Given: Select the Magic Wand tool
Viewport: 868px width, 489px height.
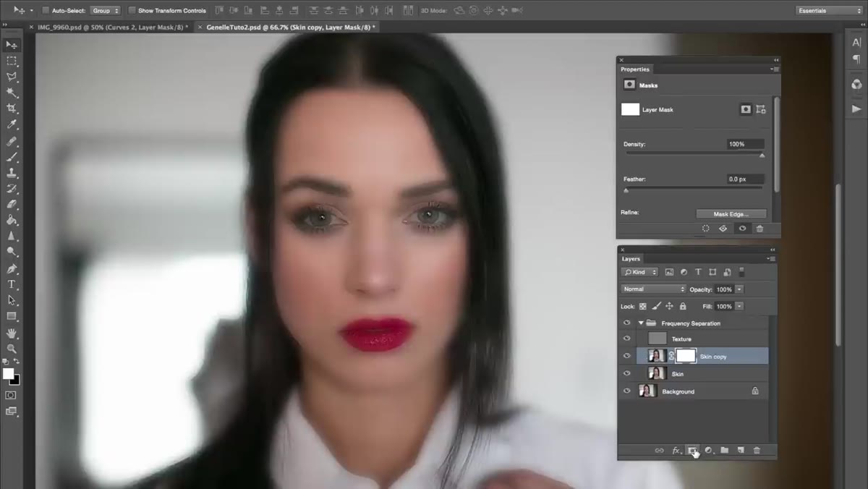Looking at the screenshot, I should [x=12, y=93].
